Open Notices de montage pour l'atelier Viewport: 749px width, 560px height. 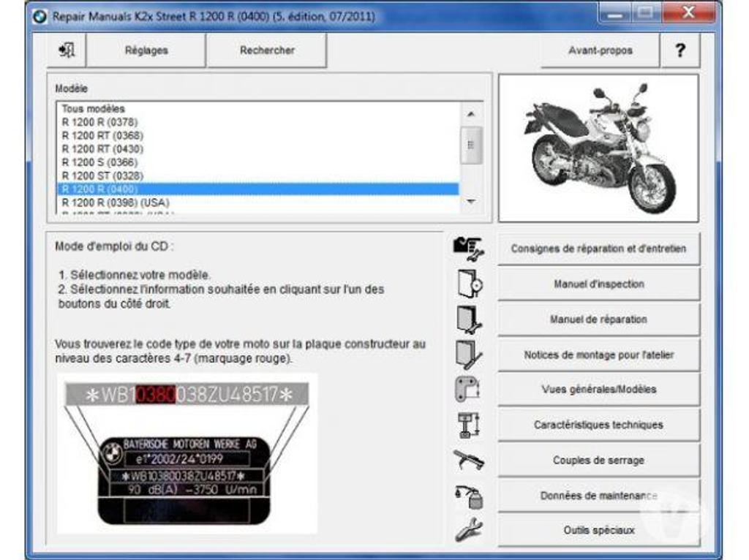(598, 355)
